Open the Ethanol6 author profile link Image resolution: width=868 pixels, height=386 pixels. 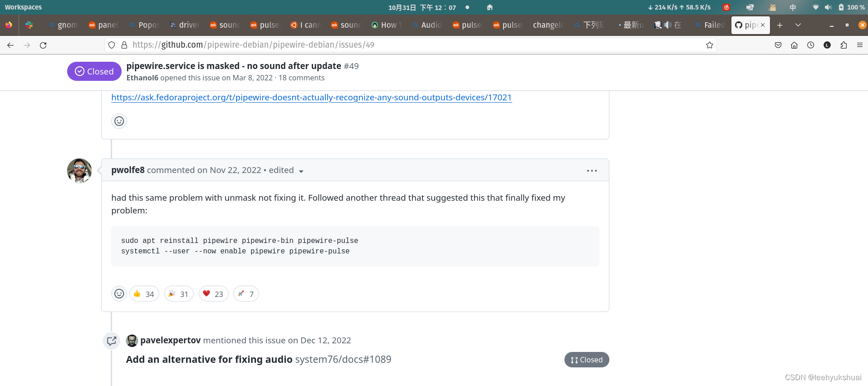click(x=142, y=78)
